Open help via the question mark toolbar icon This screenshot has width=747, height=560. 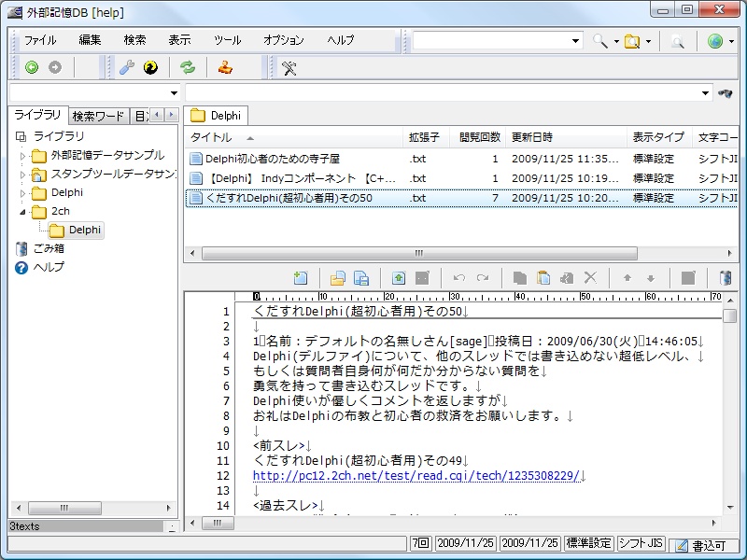point(151,67)
